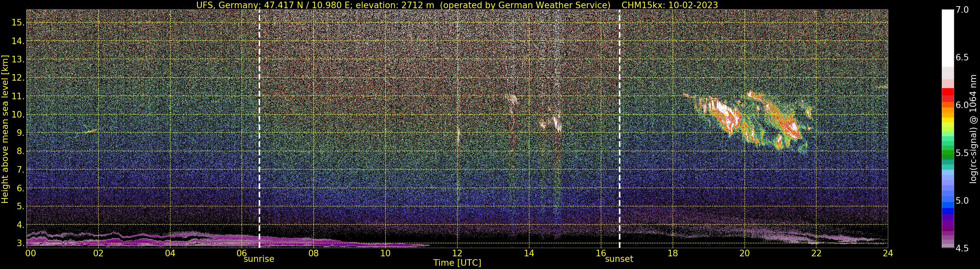Click the height axis tick label "9."
Image resolution: width=980 pixels, height=269 pixels.
(x=21, y=133)
